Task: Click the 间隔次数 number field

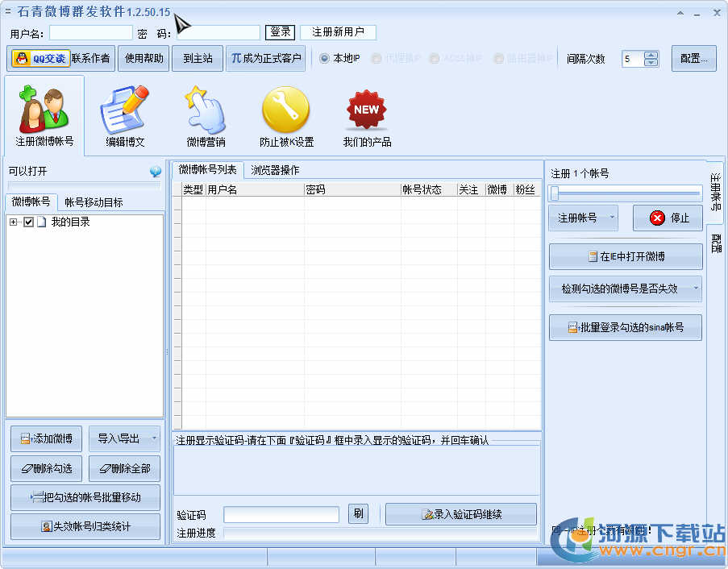Action: 634,59
